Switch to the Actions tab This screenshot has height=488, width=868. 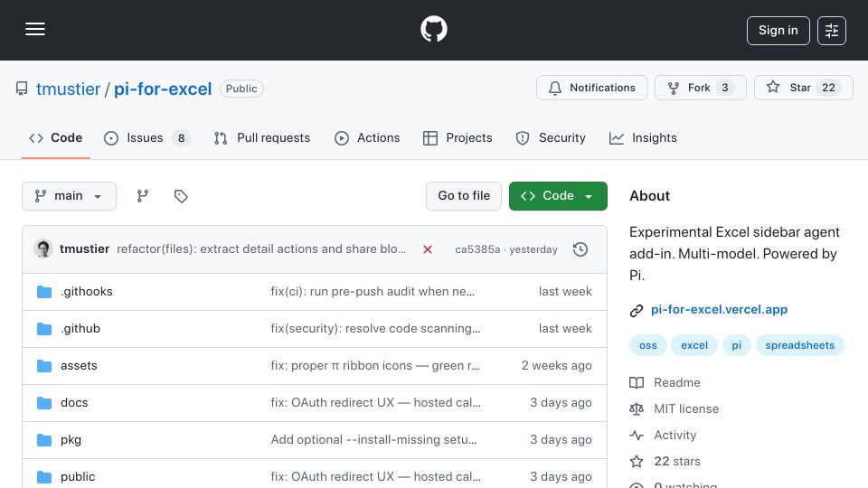point(367,137)
